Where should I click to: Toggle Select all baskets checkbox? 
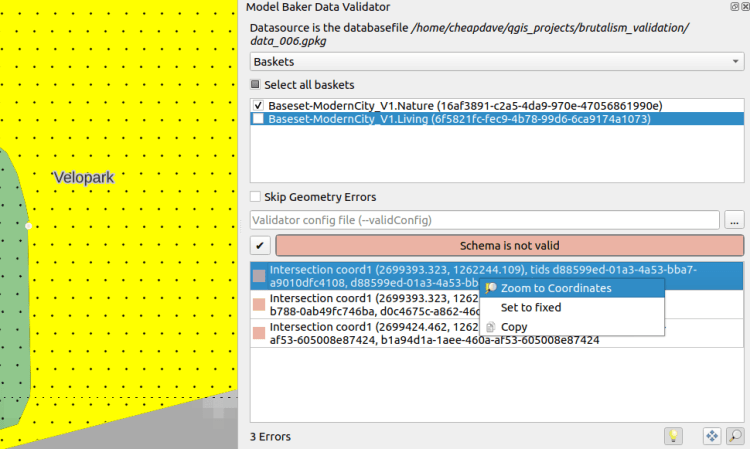(255, 85)
